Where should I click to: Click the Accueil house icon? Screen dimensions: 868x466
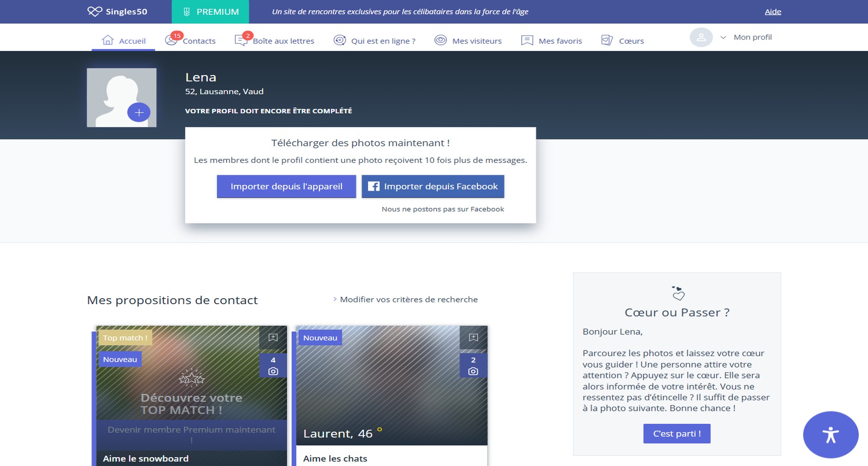(108, 40)
